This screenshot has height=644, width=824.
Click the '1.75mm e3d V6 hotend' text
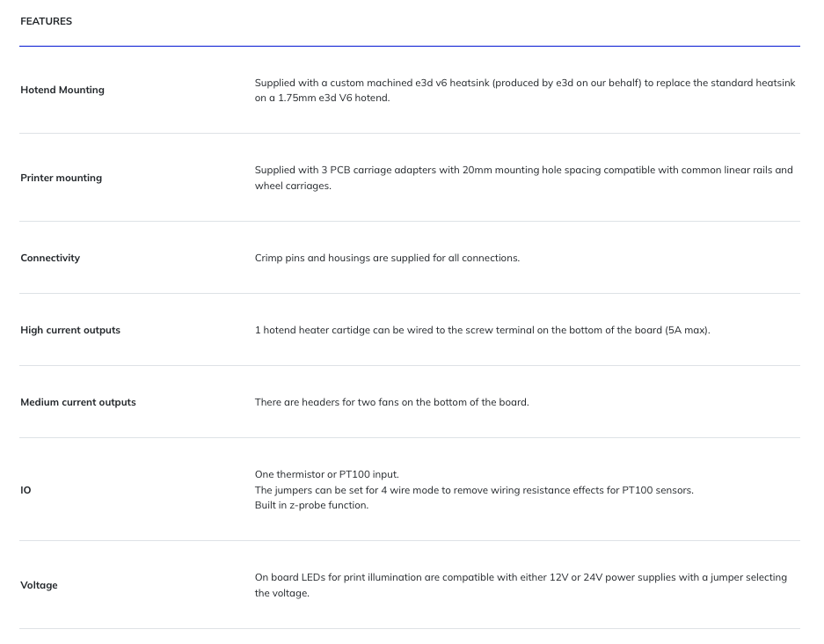[x=333, y=98]
